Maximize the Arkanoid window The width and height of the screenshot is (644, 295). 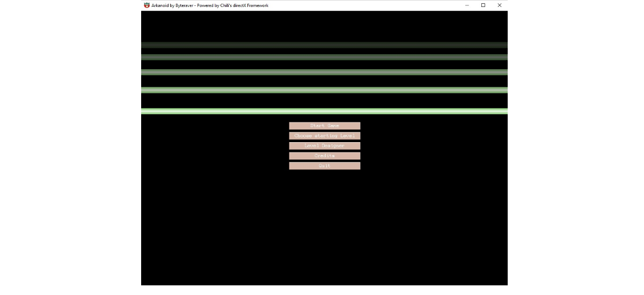click(x=483, y=5)
